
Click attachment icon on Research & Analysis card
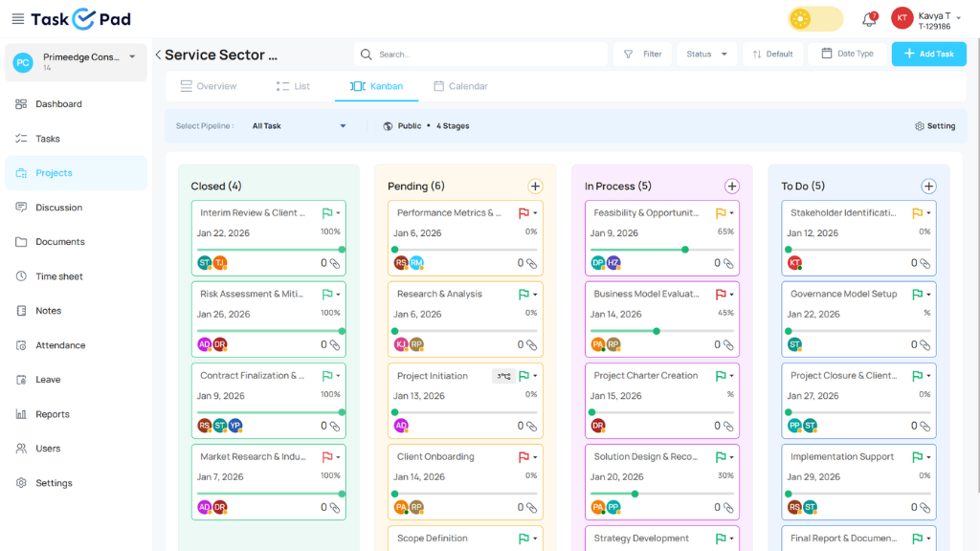pos(532,344)
